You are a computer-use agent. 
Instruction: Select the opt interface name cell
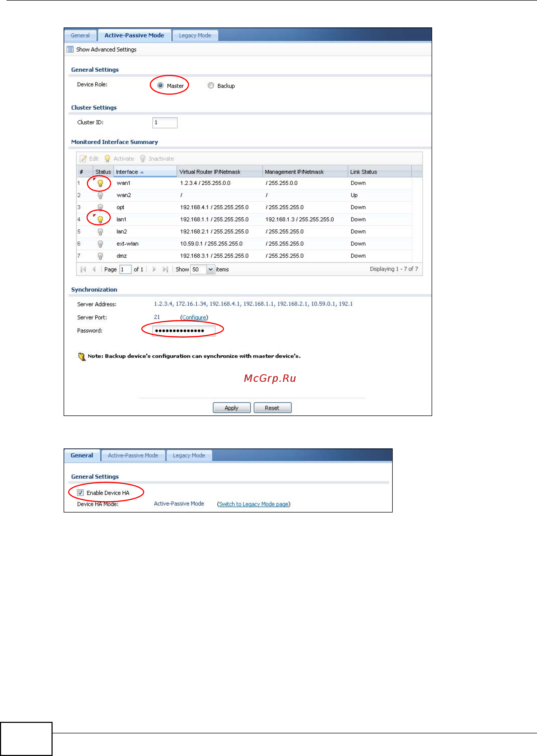(120, 208)
